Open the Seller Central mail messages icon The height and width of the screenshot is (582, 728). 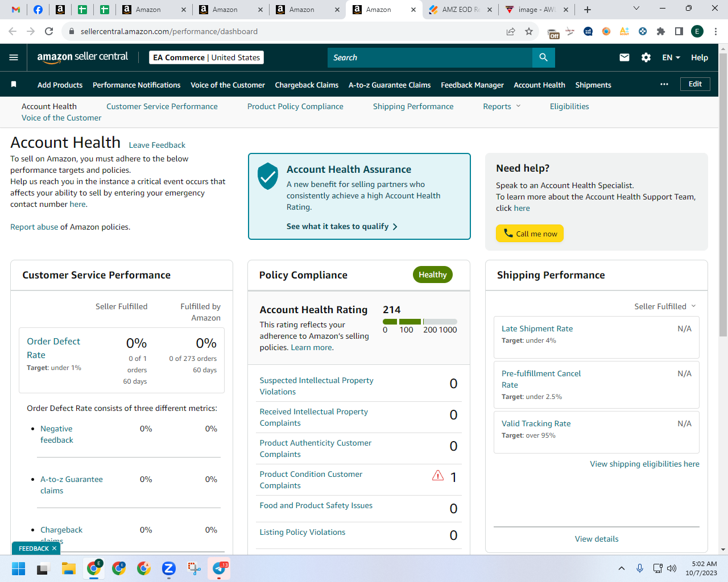[624, 57]
